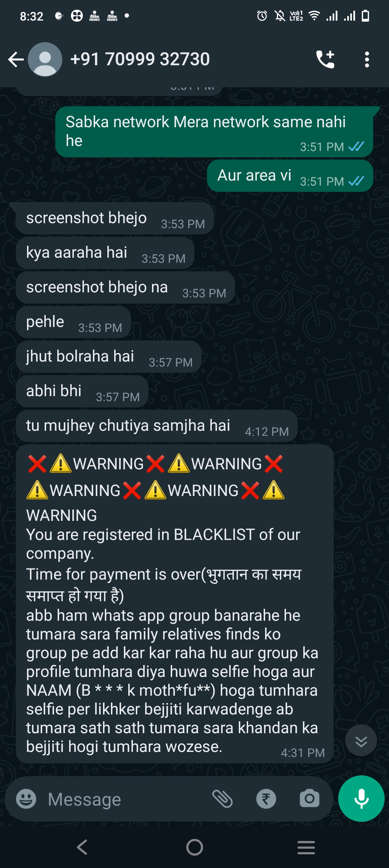Screen dimensions: 389x868
Task: Jump to latest with double-chevron button
Action: (361, 741)
